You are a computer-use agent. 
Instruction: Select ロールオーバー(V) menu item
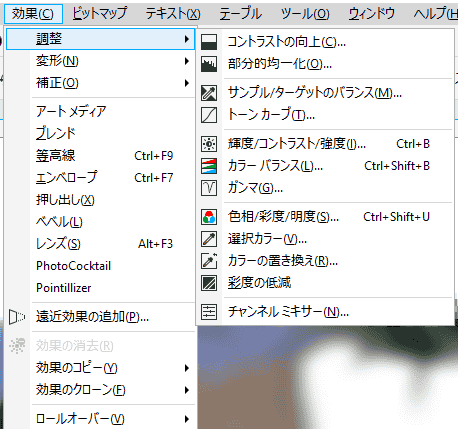coord(100,419)
